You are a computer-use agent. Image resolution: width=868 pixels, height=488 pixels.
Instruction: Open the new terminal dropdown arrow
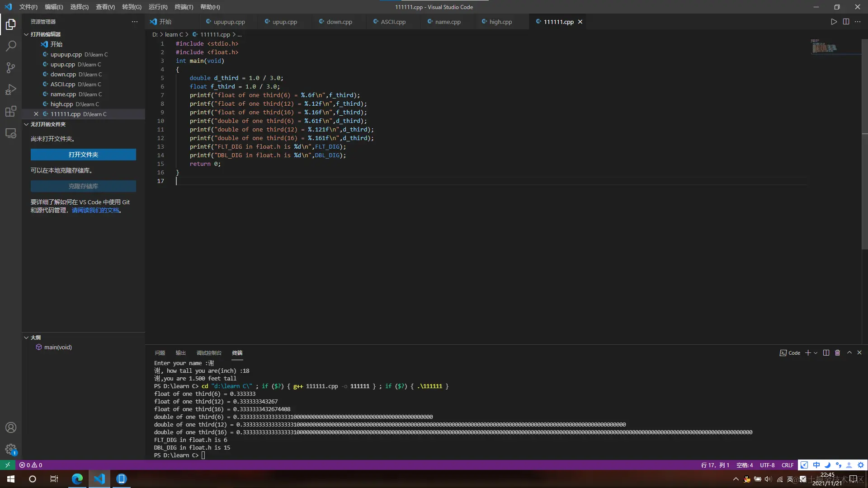[816, 353]
